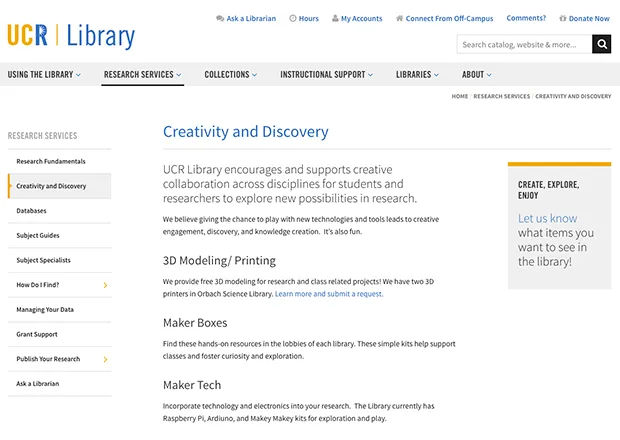Click Learn more and submit a request link

click(329, 294)
